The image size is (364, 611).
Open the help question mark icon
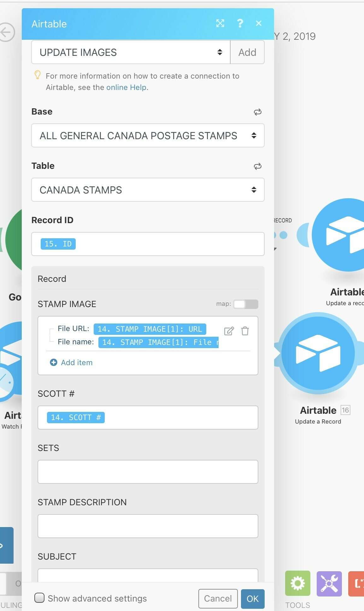pyautogui.click(x=240, y=23)
